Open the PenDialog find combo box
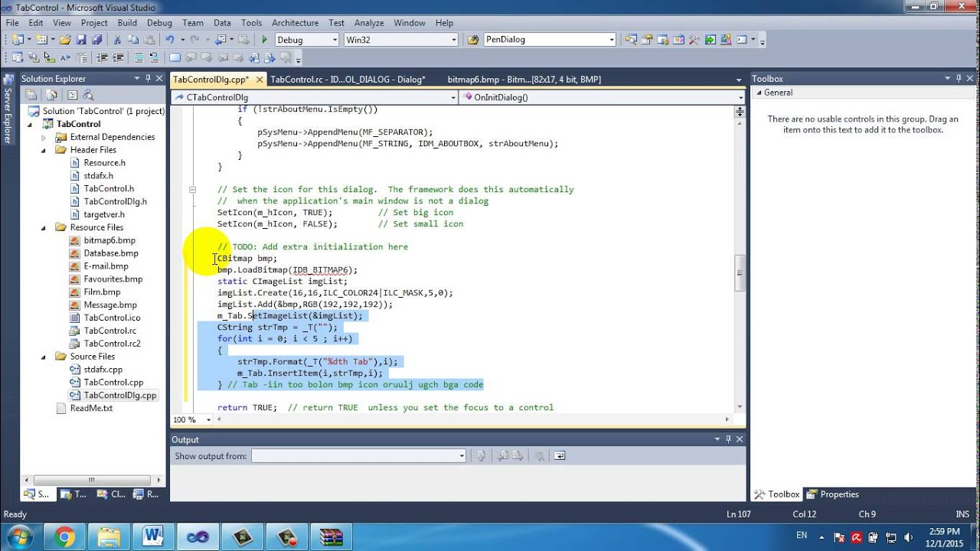The width and height of the screenshot is (980, 551). point(611,40)
